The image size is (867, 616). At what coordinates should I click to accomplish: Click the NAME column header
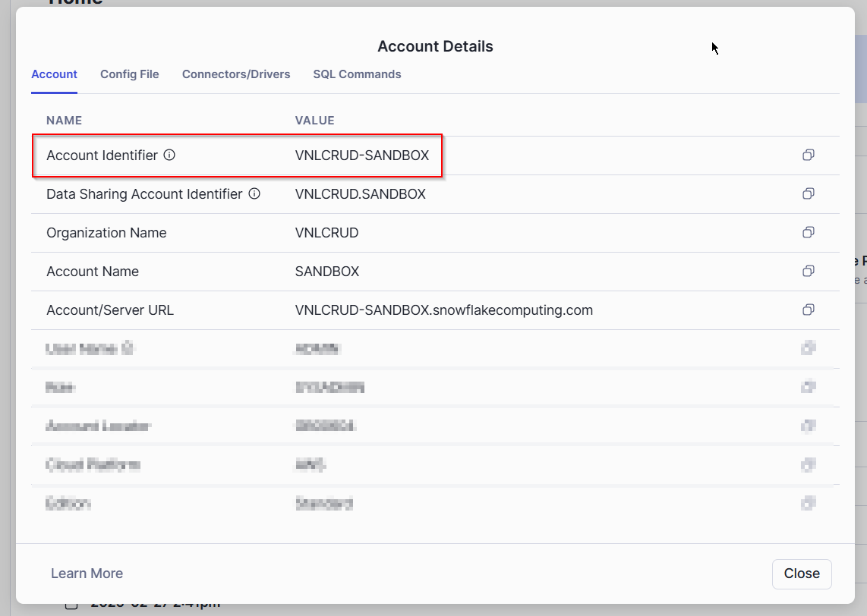pos(64,121)
